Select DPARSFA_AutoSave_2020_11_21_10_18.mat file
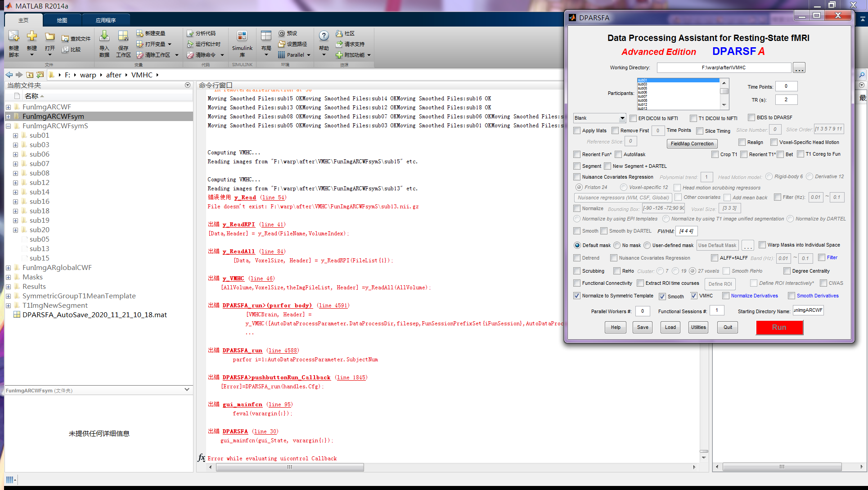The image size is (868, 490). click(94, 315)
